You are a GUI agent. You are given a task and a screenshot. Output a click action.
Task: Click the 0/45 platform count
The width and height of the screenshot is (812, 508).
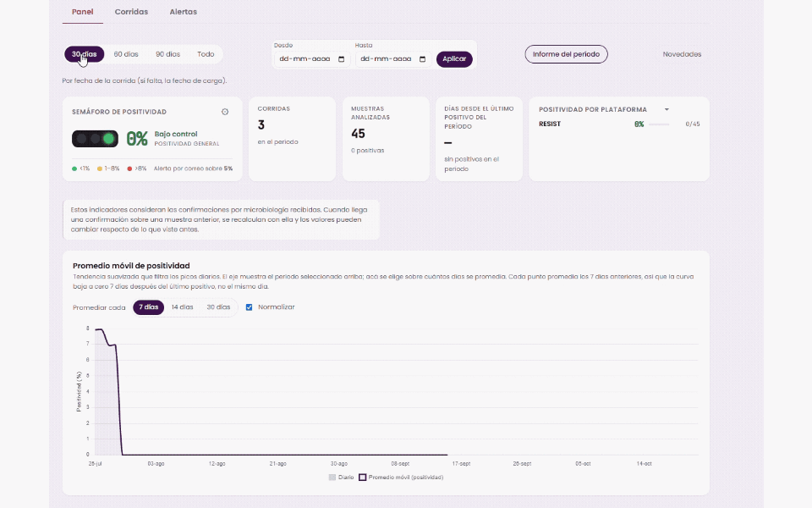[693, 124]
